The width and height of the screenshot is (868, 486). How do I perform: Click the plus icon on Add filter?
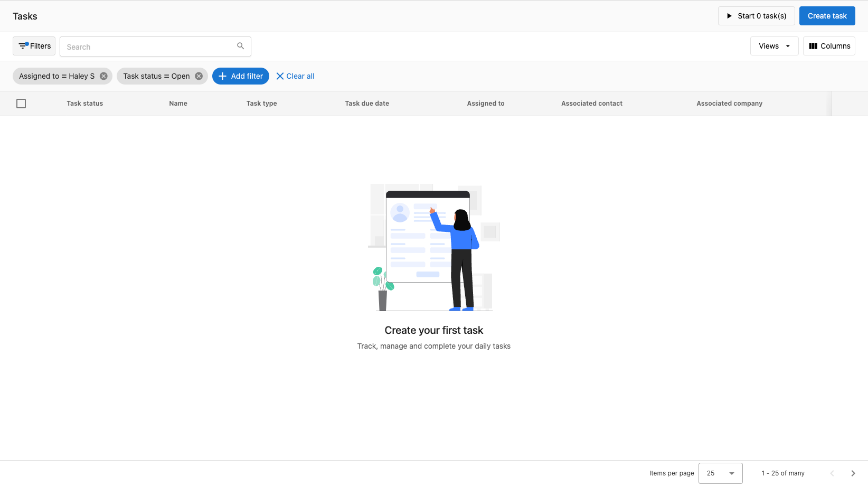222,76
